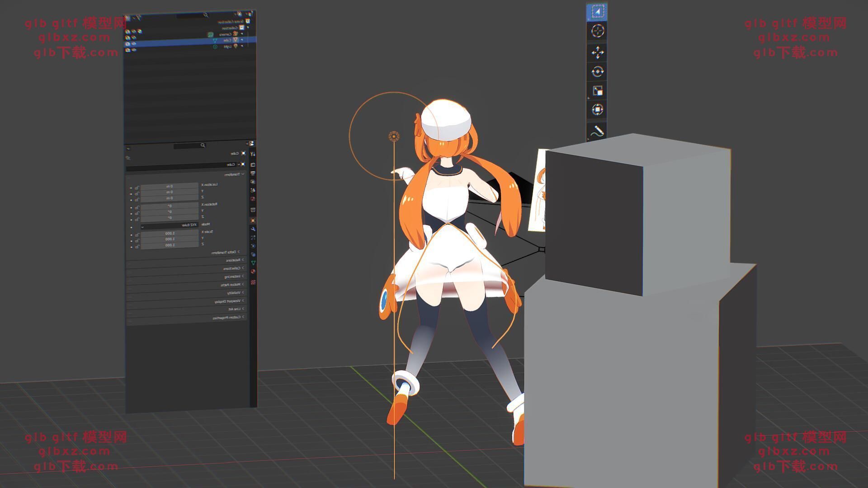
Task: Open the View Layer properties tab
Action: (x=253, y=182)
